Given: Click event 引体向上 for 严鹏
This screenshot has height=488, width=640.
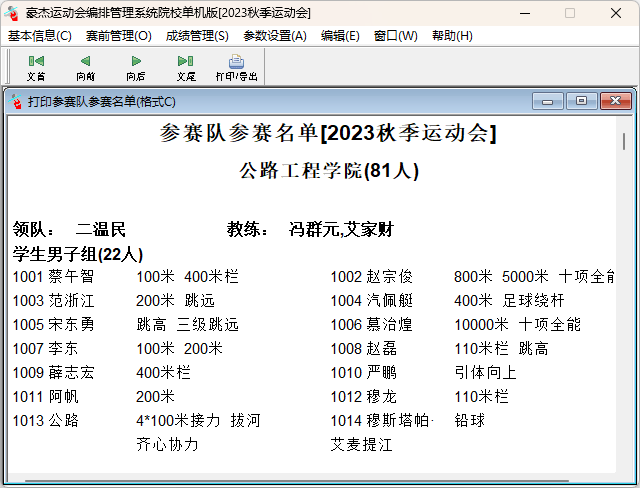Looking at the screenshot, I should (x=485, y=373).
